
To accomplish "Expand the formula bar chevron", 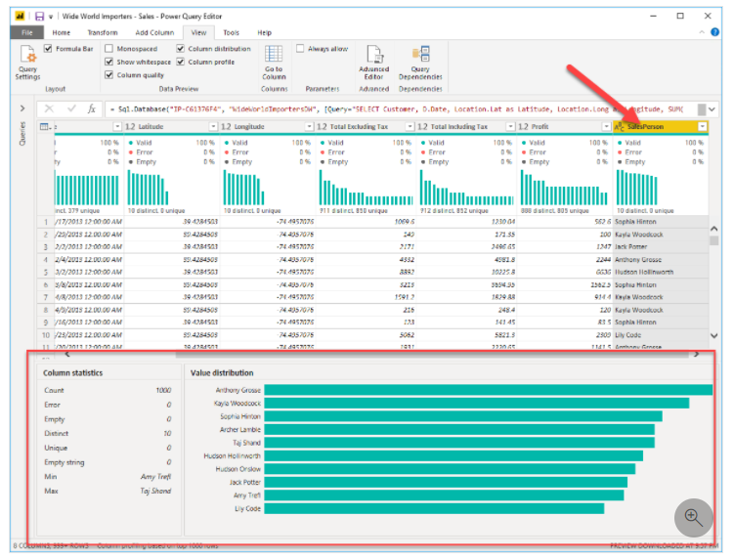I will (712, 109).
